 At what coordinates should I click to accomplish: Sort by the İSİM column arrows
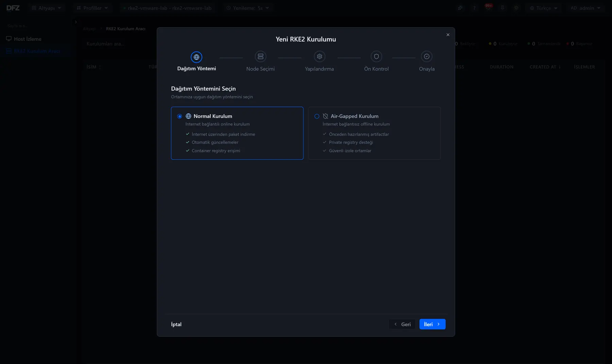click(x=100, y=67)
